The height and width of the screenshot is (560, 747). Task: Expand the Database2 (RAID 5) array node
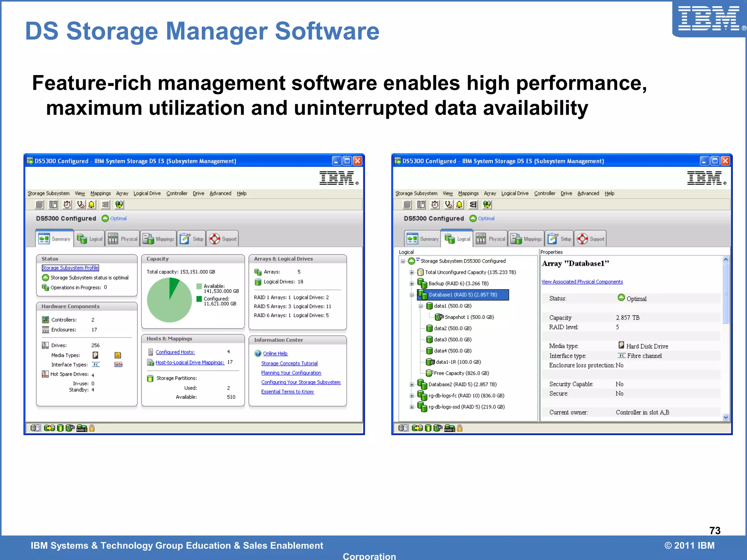(x=411, y=385)
